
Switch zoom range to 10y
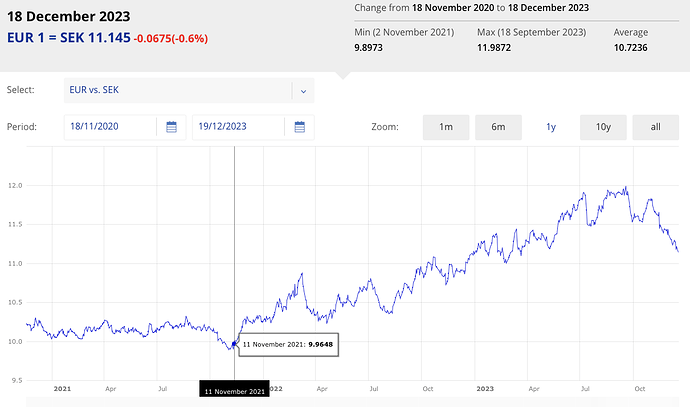(x=603, y=127)
